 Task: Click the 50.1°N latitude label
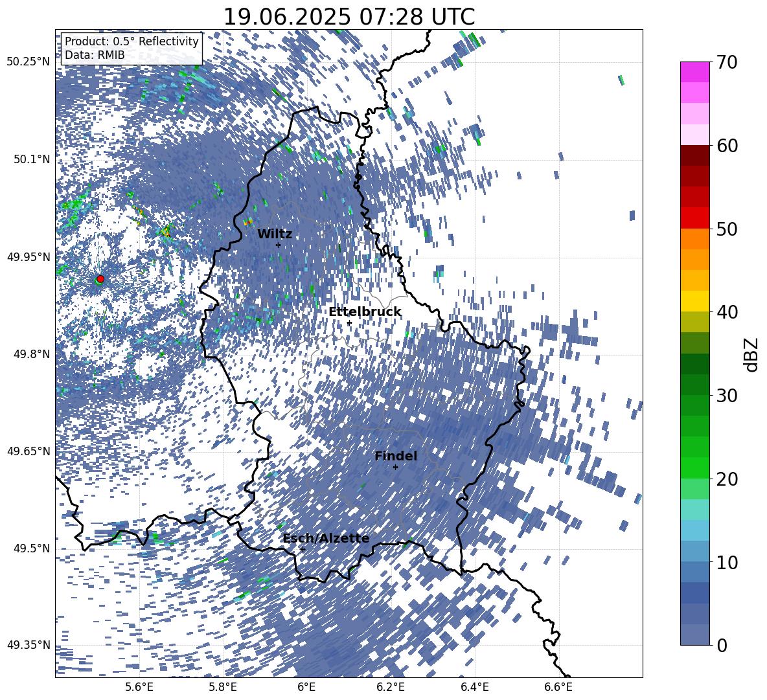click(x=32, y=159)
